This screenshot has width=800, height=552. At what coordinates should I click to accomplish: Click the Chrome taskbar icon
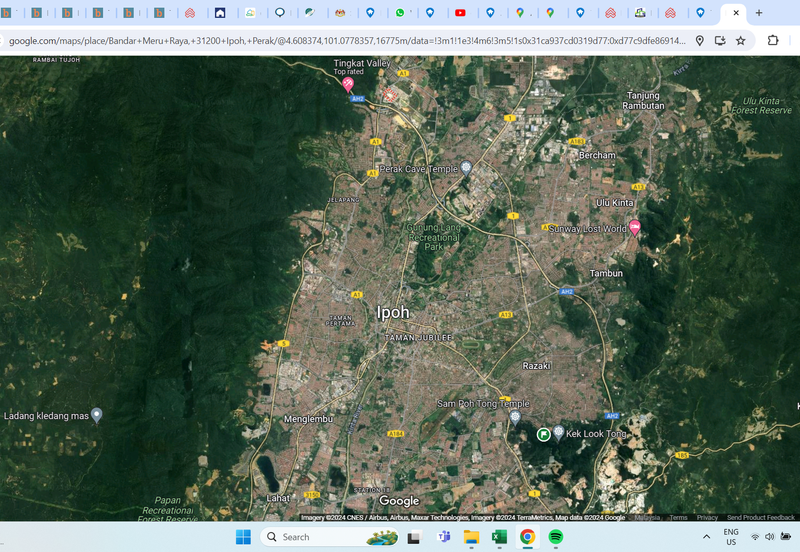[528, 537]
